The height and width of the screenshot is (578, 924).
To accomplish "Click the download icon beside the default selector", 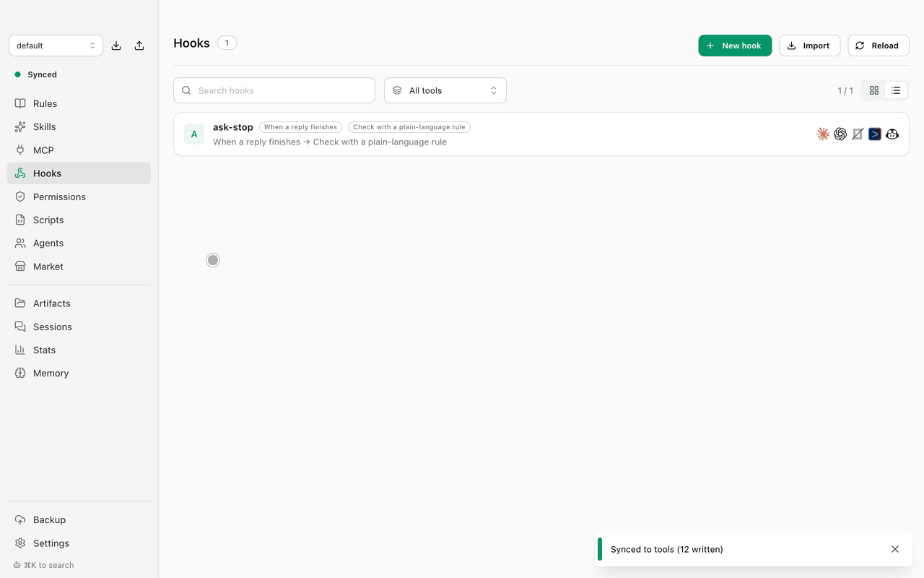I will click(x=116, y=46).
